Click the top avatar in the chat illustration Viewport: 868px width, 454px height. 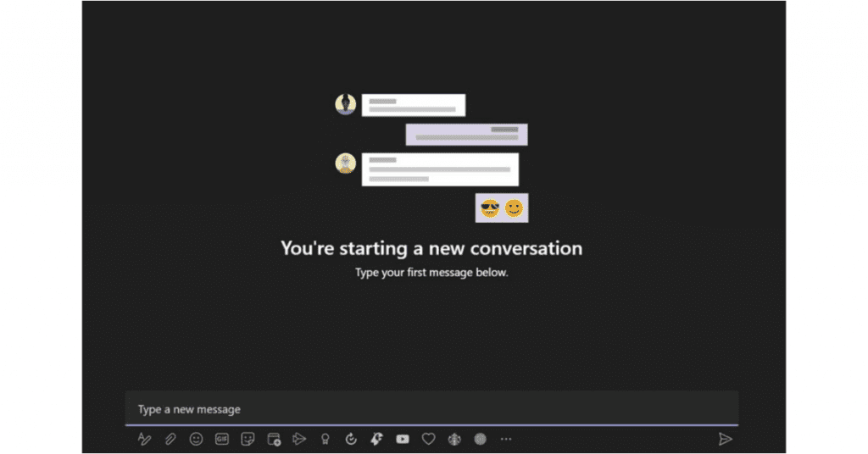(x=346, y=104)
